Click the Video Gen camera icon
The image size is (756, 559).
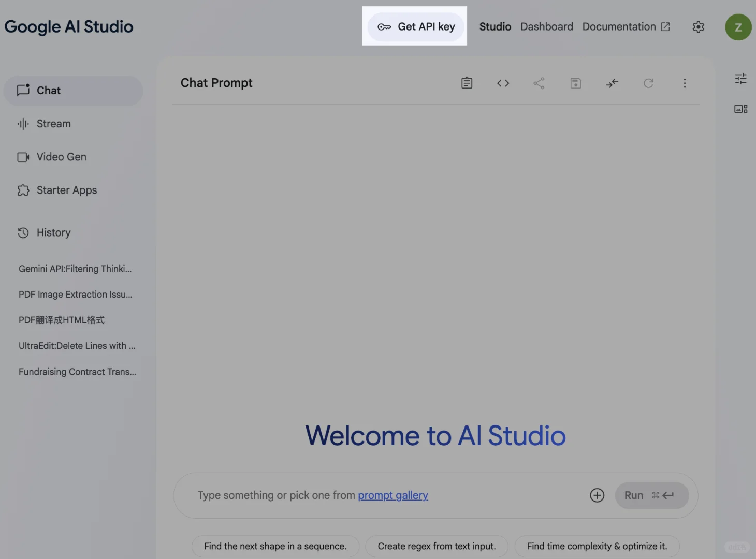(x=23, y=157)
